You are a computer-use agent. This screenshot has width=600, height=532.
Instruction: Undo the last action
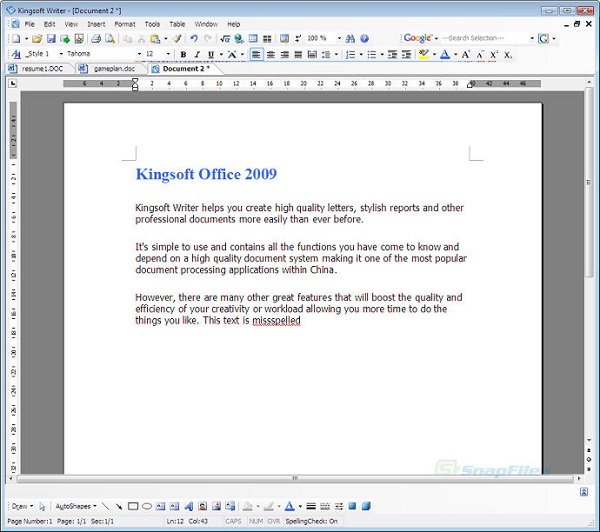194,39
